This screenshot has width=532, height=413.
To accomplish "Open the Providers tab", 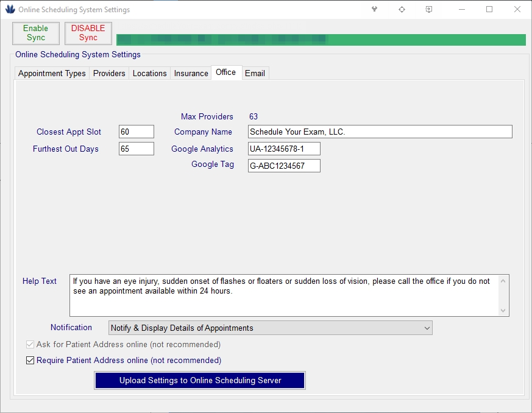I will 109,74.
